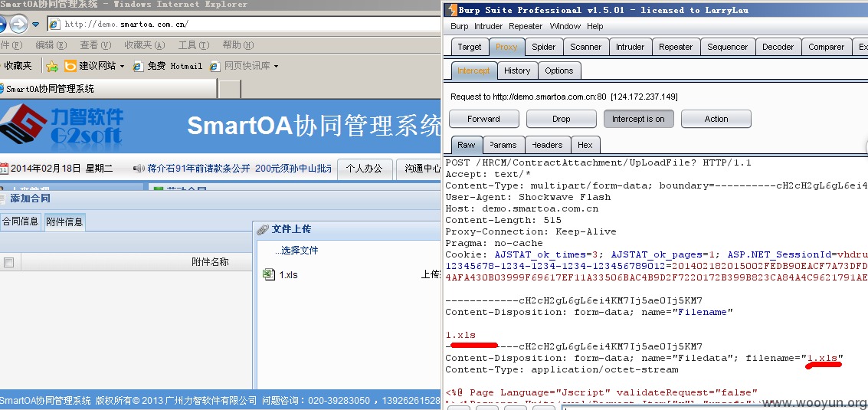Switch to the Proxy tab in Burp
The image size is (868, 410).
pos(506,47)
